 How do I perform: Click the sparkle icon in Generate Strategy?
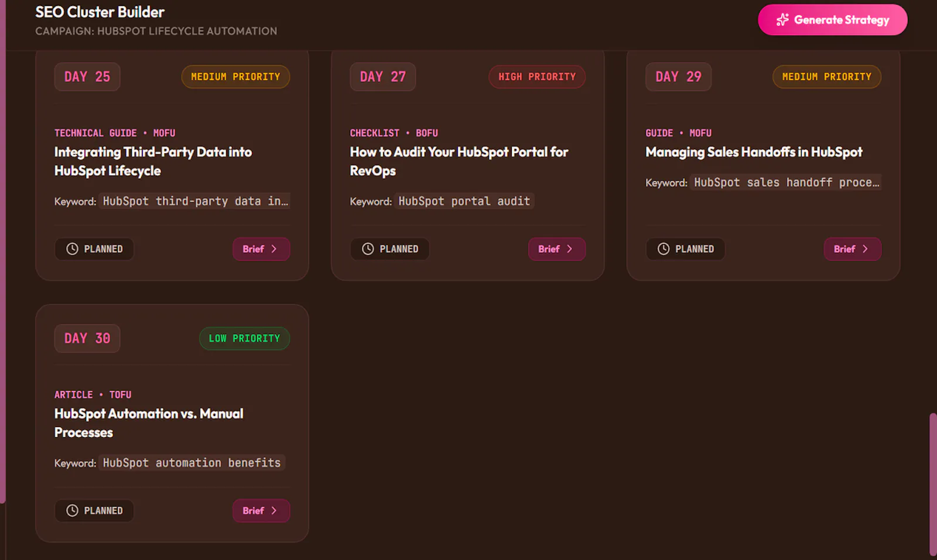[x=782, y=20]
